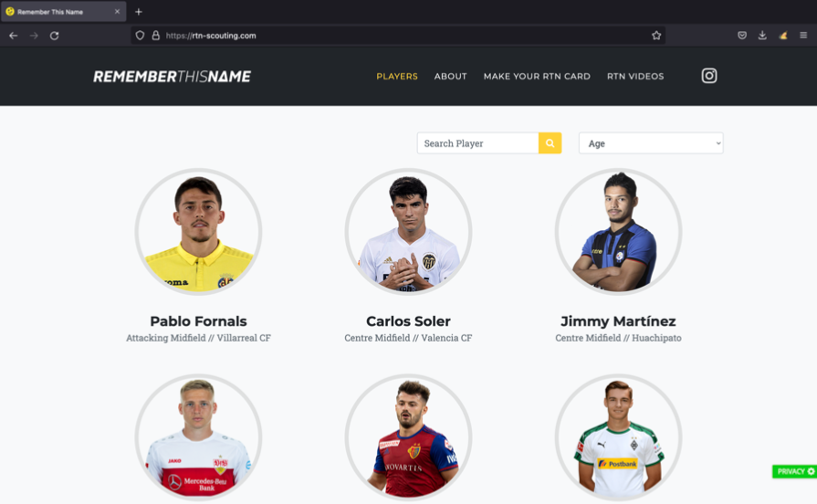Open MAKE YOUR RTN CARD page
Image resolution: width=817 pixels, height=504 pixels.
point(537,76)
